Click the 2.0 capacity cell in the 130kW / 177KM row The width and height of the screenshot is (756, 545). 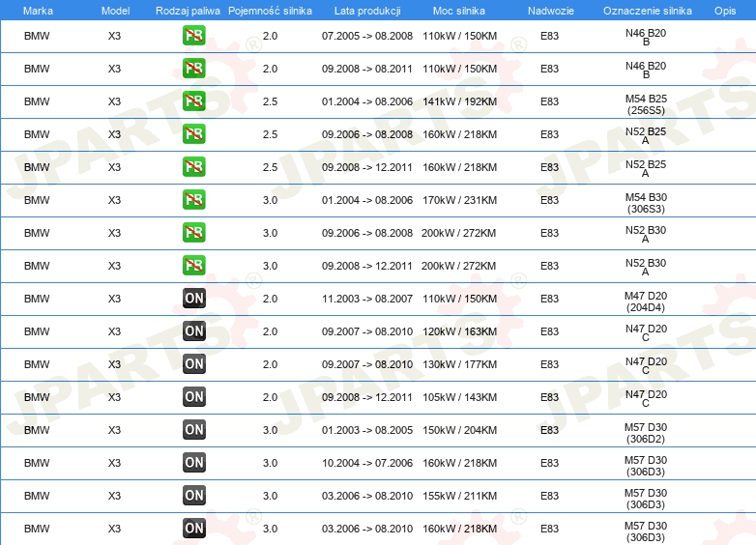tap(270, 363)
